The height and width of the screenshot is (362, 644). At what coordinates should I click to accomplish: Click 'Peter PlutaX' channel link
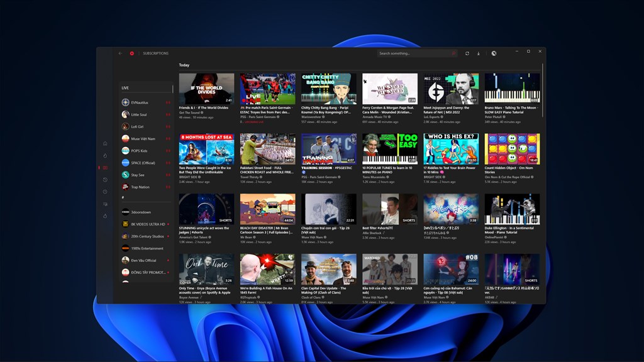494,117
